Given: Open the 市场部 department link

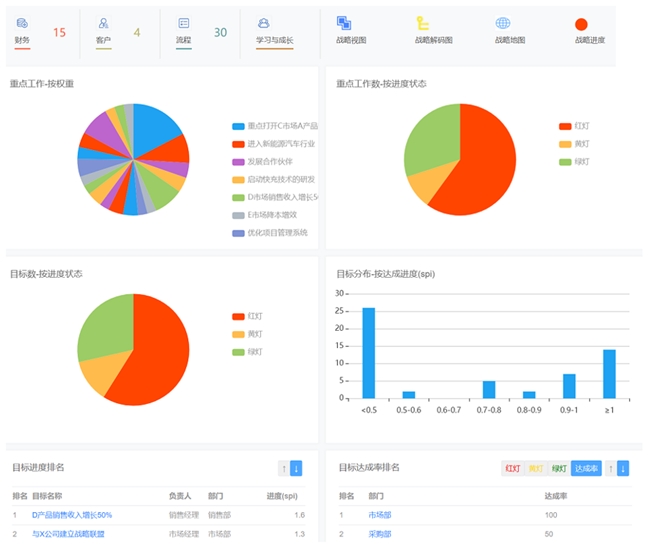Looking at the screenshot, I should (379, 515).
